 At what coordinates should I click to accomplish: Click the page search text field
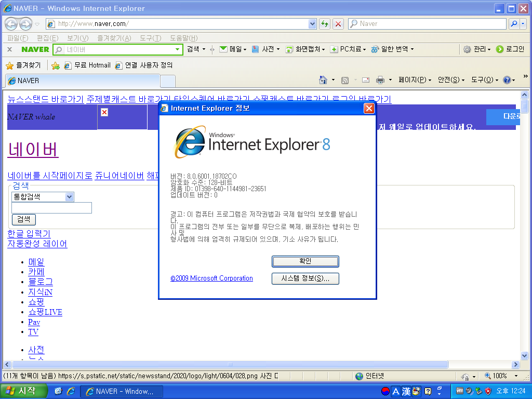point(51,208)
